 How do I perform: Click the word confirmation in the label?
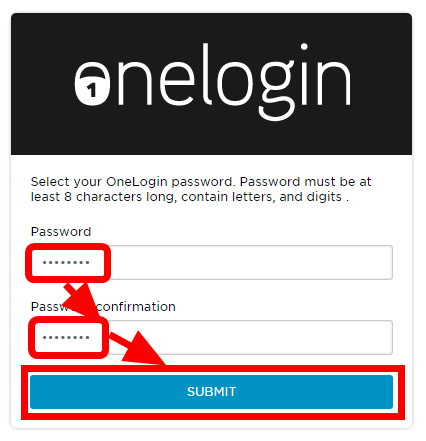[136, 307]
